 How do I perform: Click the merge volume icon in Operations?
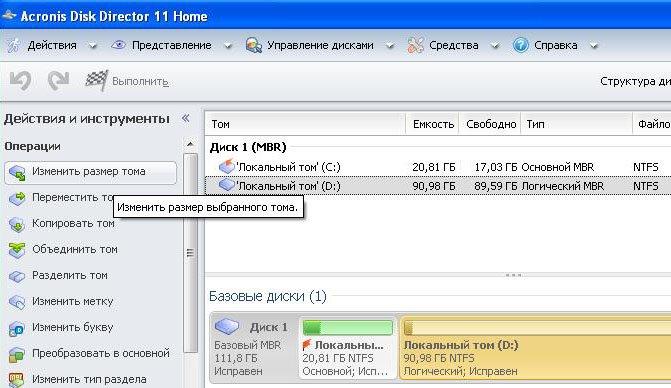tap(17, 250)
